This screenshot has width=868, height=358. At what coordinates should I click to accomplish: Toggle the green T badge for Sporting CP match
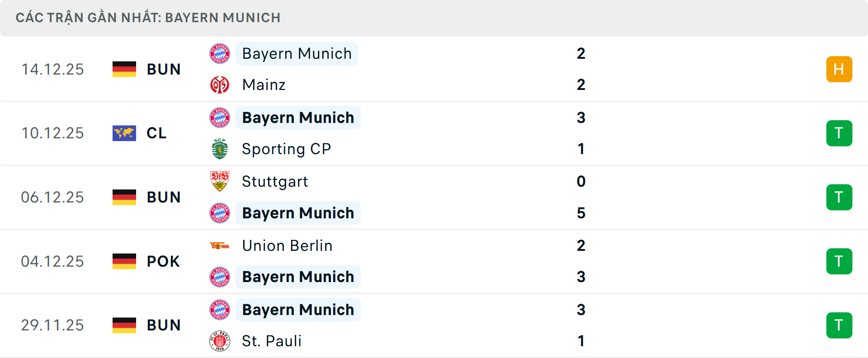pos(840,133)
